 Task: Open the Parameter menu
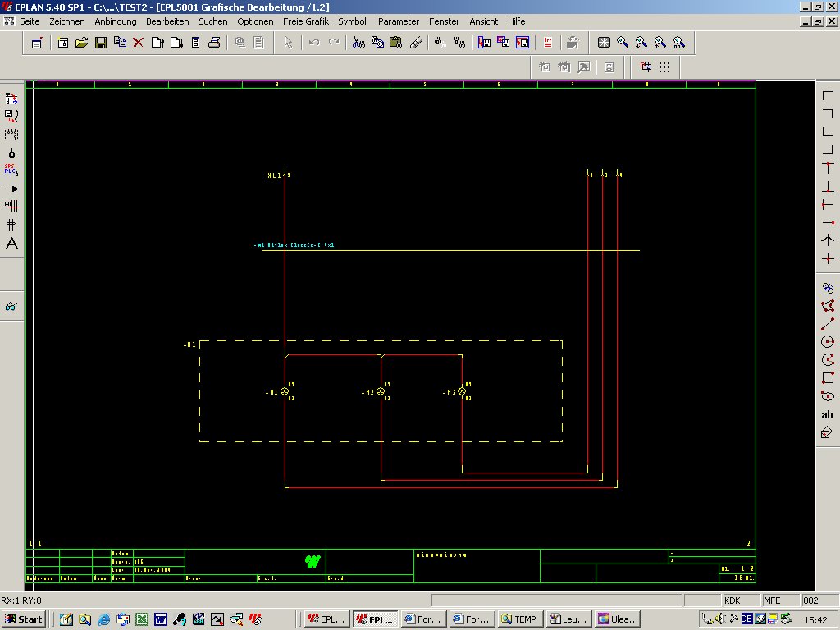[x=398, y=21]
